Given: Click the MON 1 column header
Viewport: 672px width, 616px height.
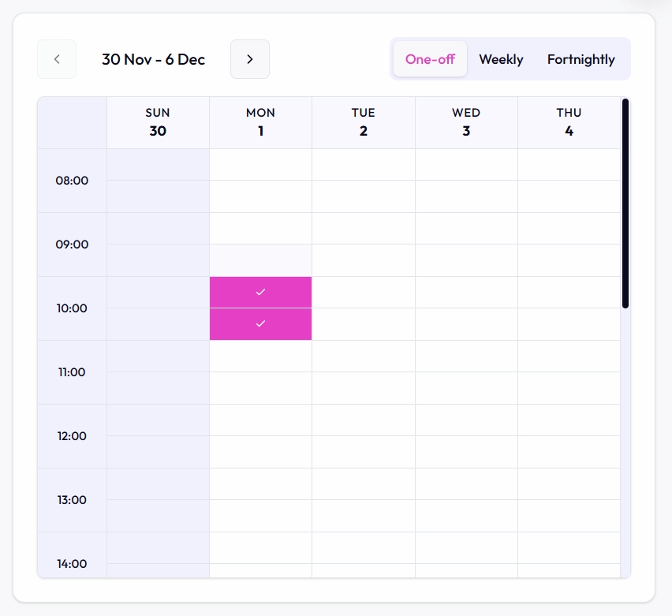Looking at the screenshot, I should coord(260,122).
